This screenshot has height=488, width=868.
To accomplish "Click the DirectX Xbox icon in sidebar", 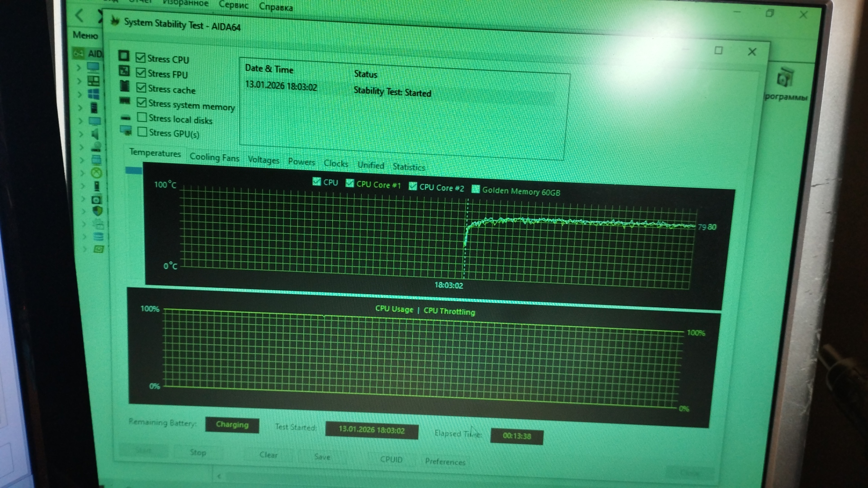I will tap(96, 173).
